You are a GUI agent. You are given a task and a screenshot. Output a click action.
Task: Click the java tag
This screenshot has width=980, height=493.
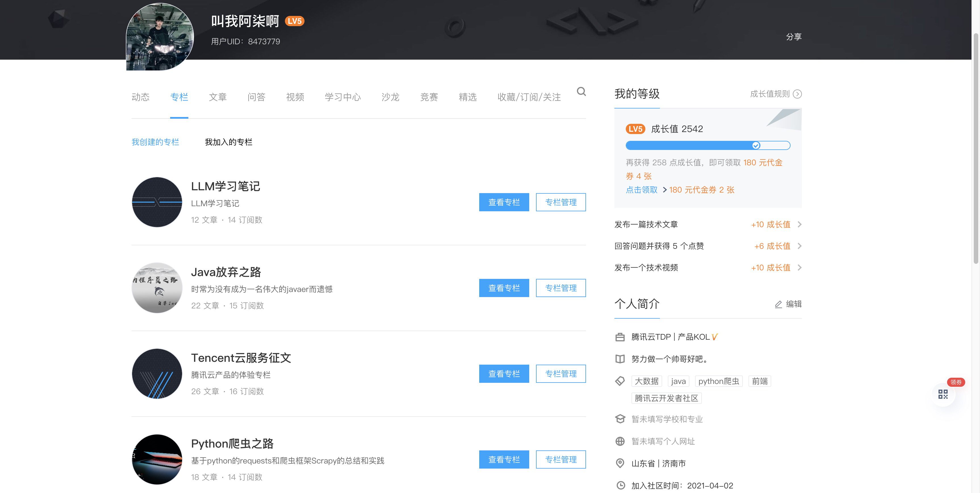point(678,381)
